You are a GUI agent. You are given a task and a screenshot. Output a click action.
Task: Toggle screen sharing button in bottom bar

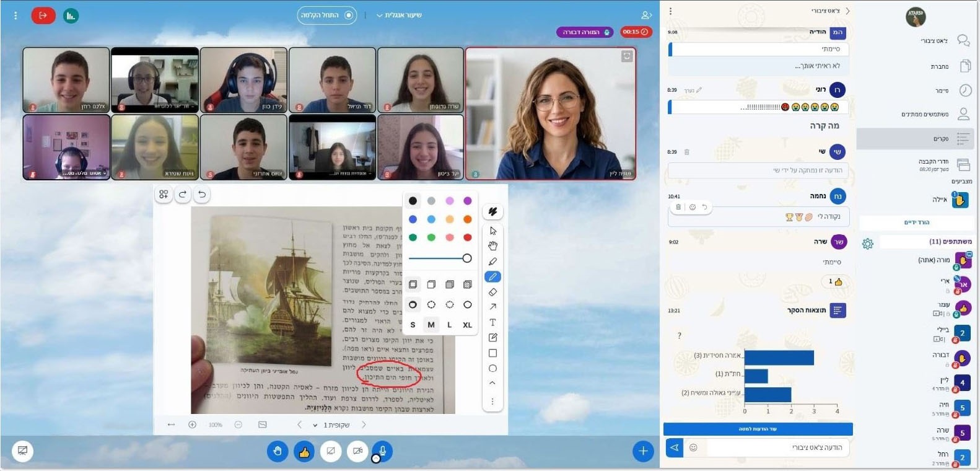pos(331,451)
